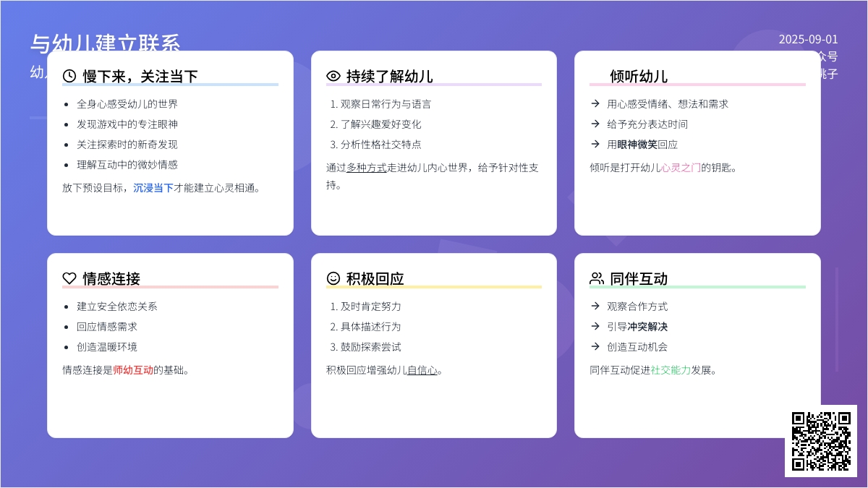Click the date 2025-09-01

click(x=808, y=40)
